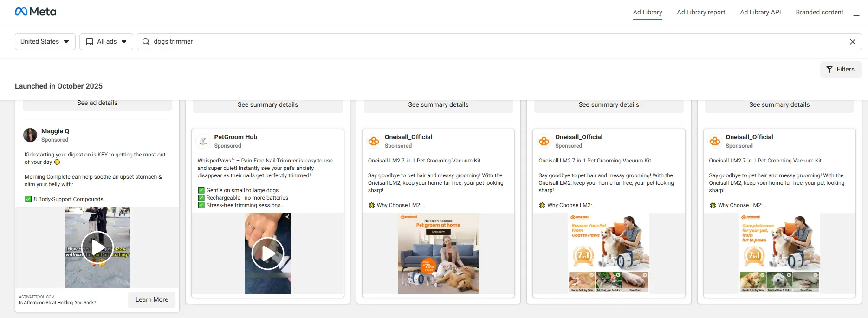868x318 pixels.
Task: Open the Complete care for your pet image
Action: pos(779,253)
